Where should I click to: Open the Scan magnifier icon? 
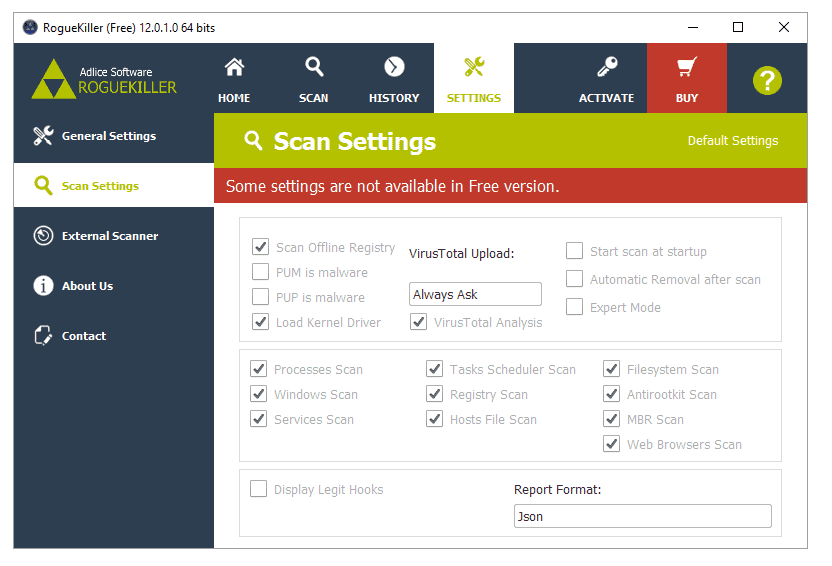coord(314,67)
